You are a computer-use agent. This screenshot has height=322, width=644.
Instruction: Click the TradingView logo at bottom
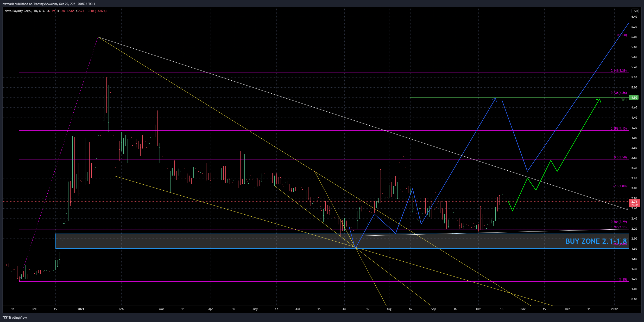click(15, 317)
